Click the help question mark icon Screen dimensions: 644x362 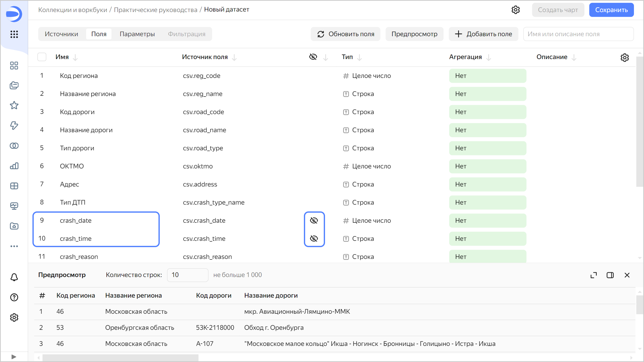click(x=14, y=297)
